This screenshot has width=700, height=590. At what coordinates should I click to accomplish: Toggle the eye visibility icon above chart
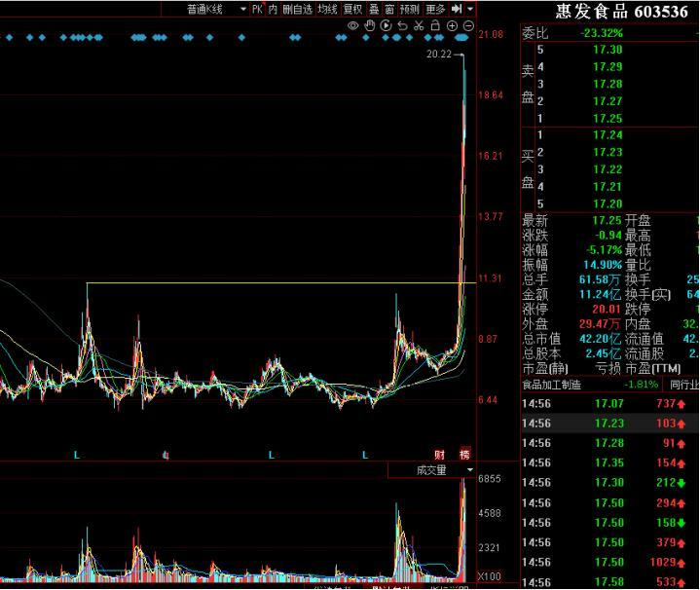(353, 25)
